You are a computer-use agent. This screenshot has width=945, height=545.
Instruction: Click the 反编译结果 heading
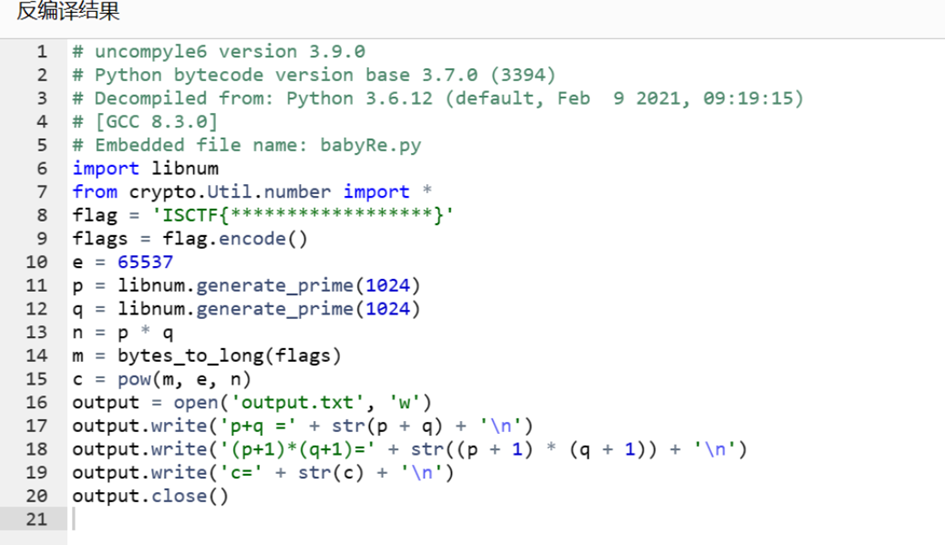coord(68,10)
